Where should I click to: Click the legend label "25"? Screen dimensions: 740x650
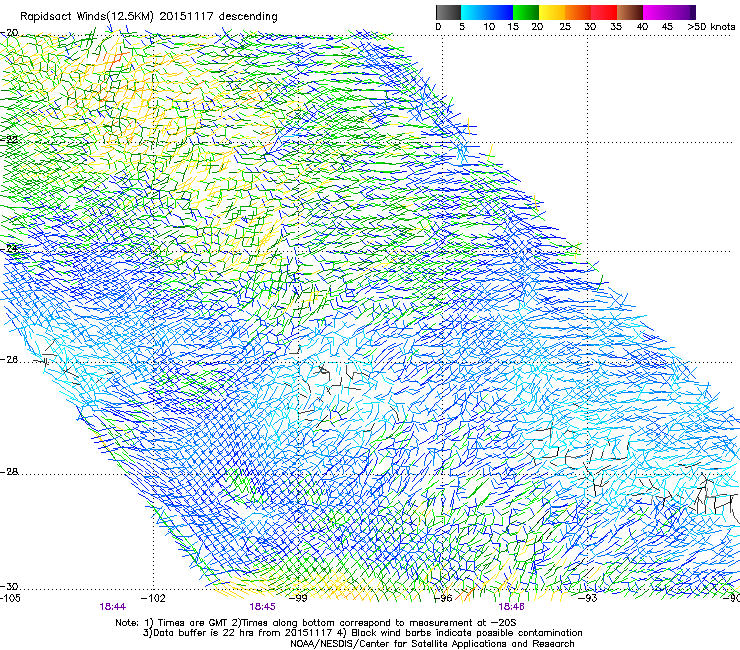coord(565,27)
